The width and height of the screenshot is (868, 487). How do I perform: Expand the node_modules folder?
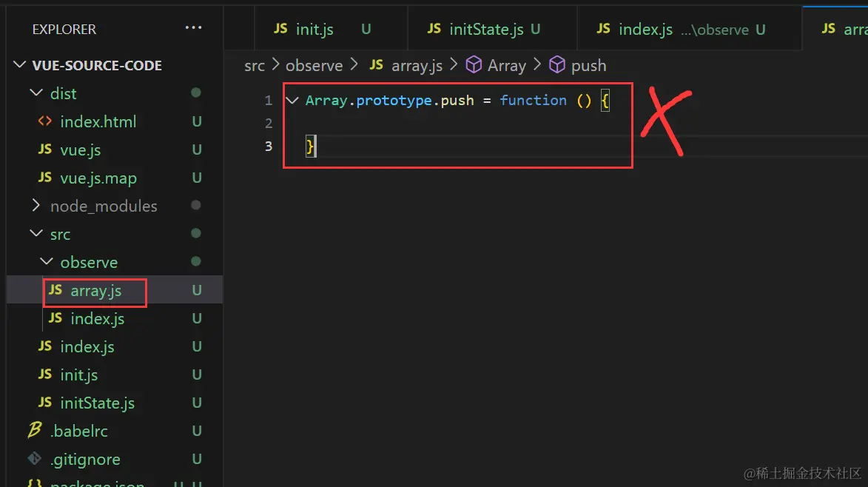pos(36,206)
